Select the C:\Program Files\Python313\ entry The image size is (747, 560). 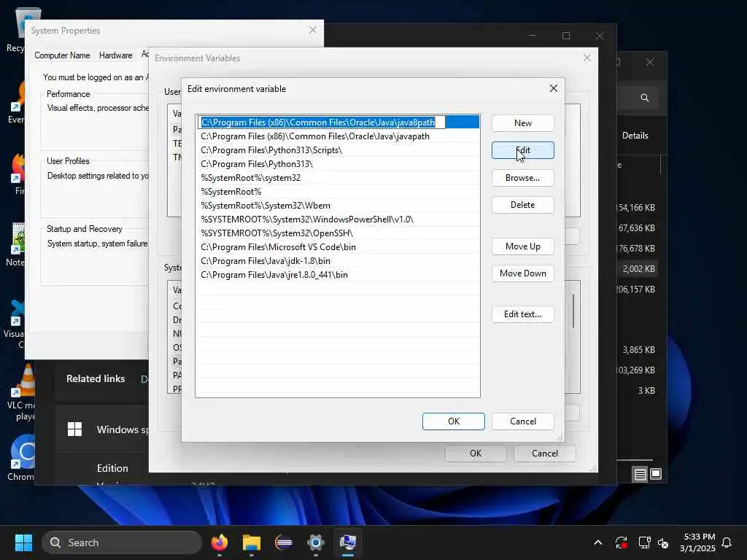pos(337,164)
